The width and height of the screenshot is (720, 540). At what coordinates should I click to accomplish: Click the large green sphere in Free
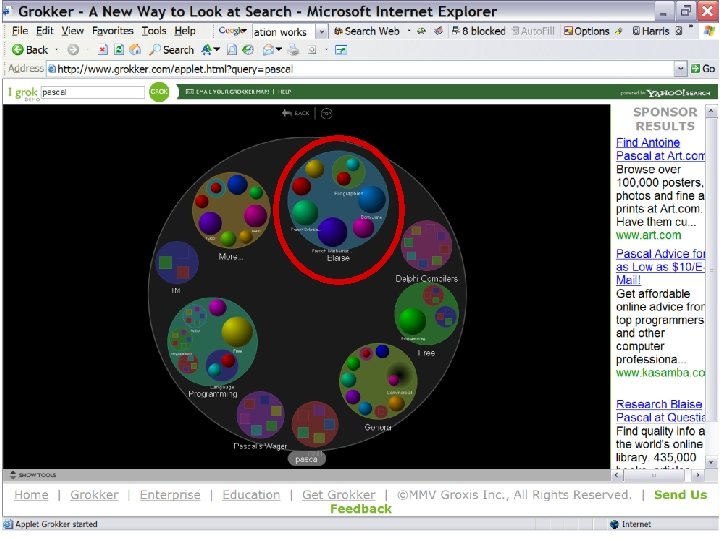pos(411,321)
